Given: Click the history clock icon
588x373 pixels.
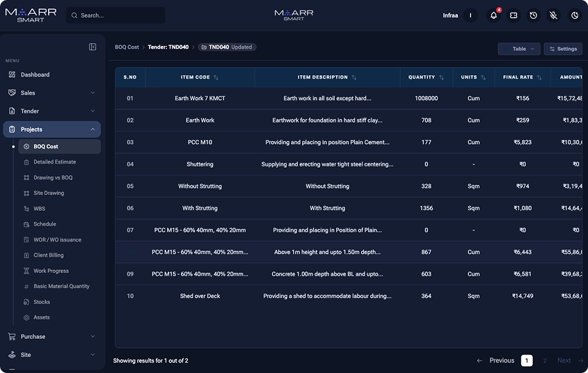Looking at the screenshot, I should tap(533, 15).
